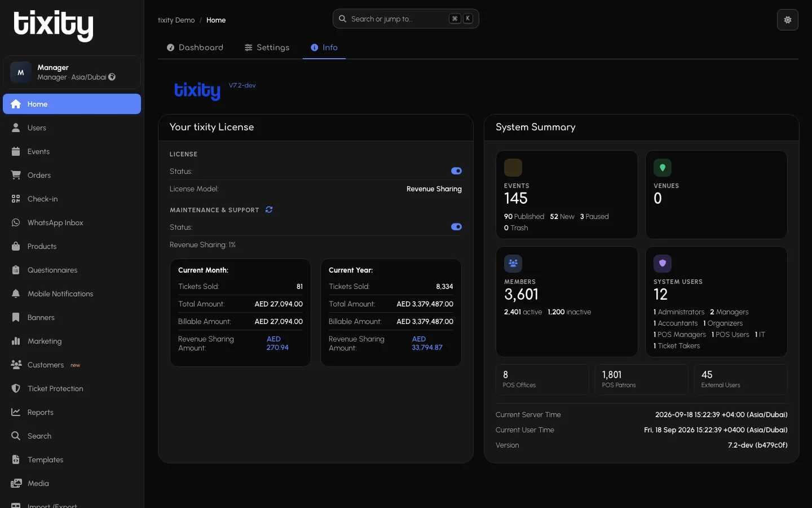
Task: Click the Events summary card icon
Action: [x=513, y=168]
